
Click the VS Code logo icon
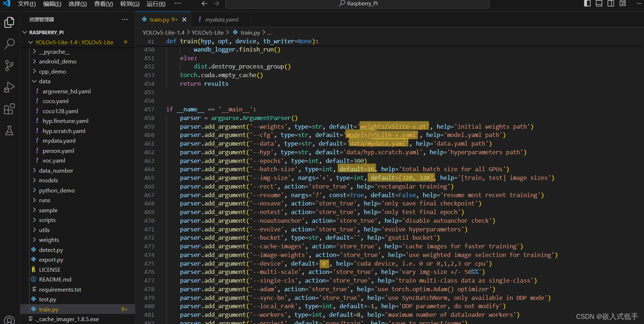[x=6, y=4]
